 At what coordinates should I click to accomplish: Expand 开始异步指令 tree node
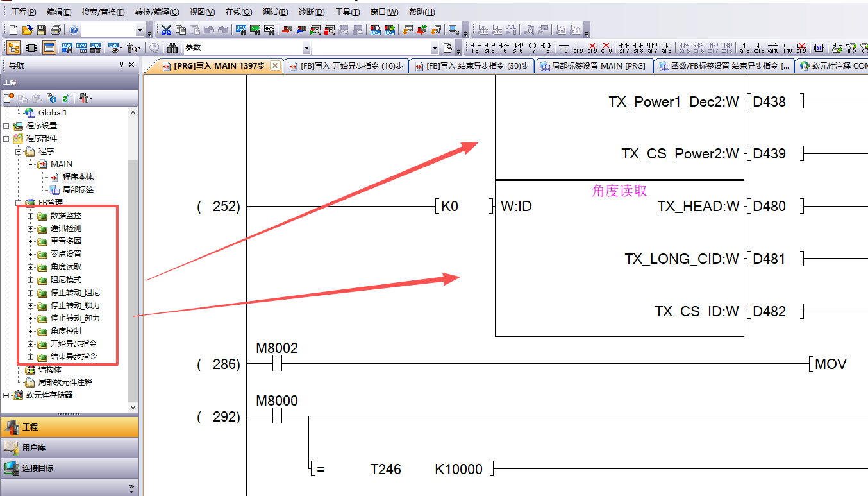point(30,344)
